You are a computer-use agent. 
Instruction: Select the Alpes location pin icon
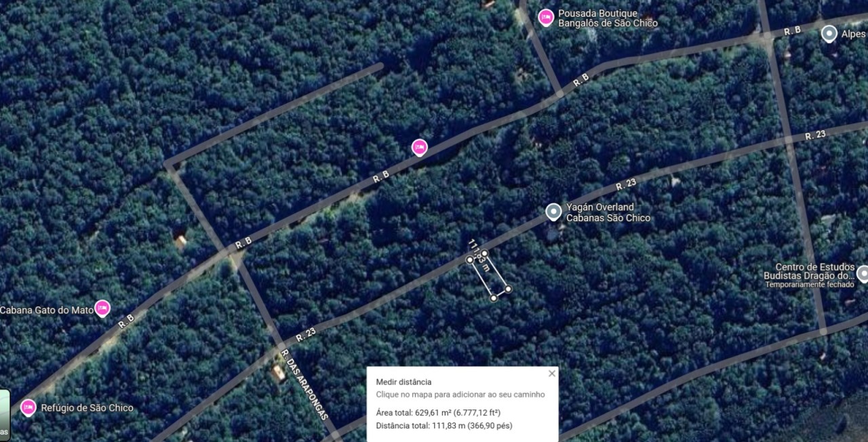coord(828,34)
